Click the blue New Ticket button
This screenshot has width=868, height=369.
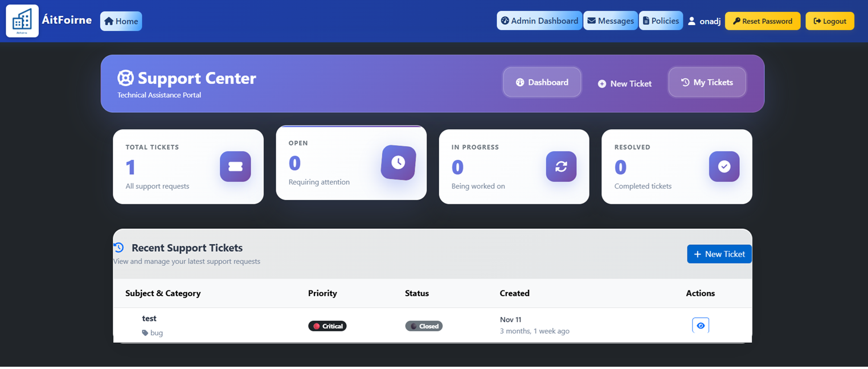(x=719, y=254)
